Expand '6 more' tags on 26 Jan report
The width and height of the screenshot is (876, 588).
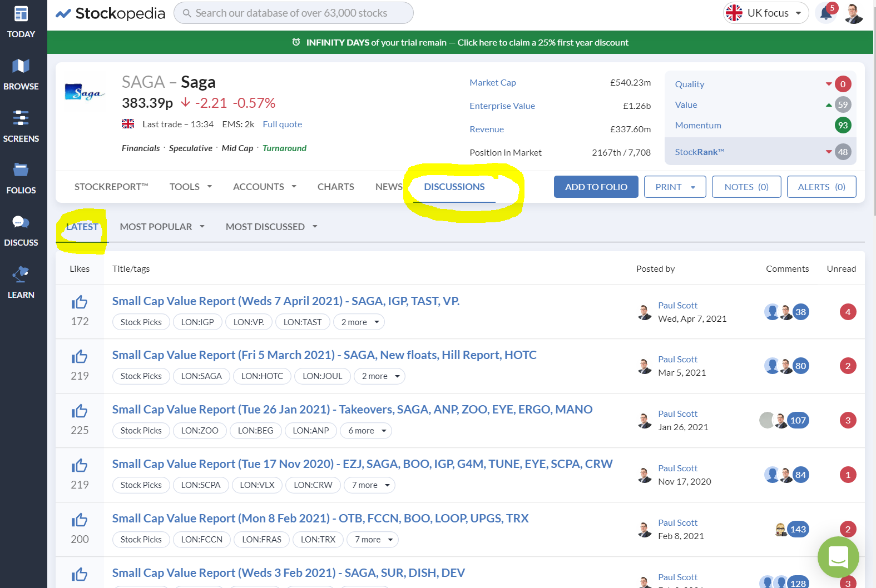click(366, 431)
